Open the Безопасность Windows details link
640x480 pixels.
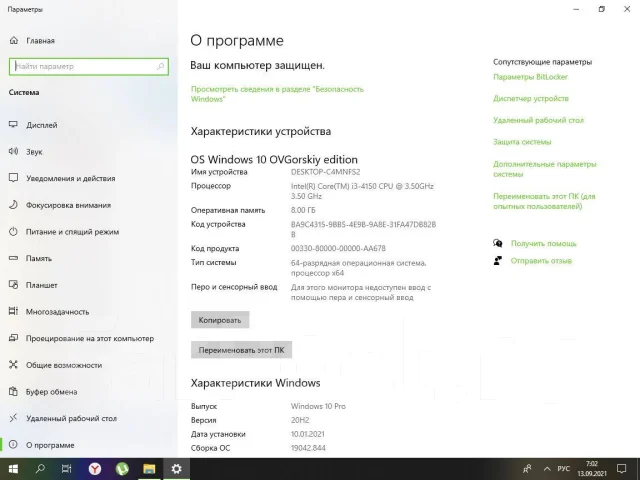tap(277, 94)
